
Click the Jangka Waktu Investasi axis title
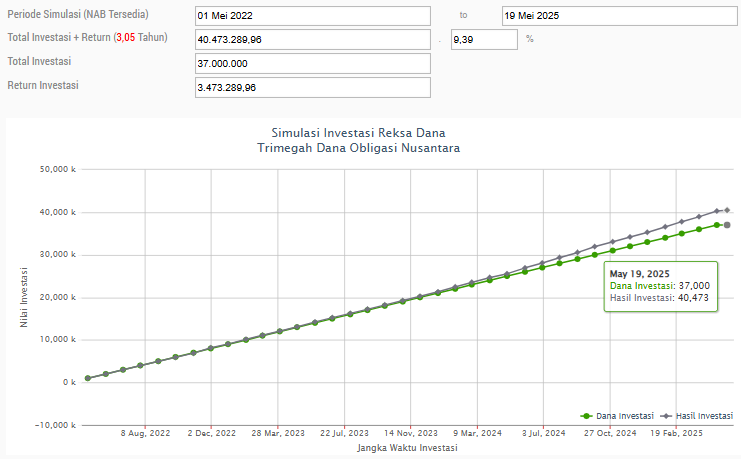pyautogui.click(x=407, y=448)
